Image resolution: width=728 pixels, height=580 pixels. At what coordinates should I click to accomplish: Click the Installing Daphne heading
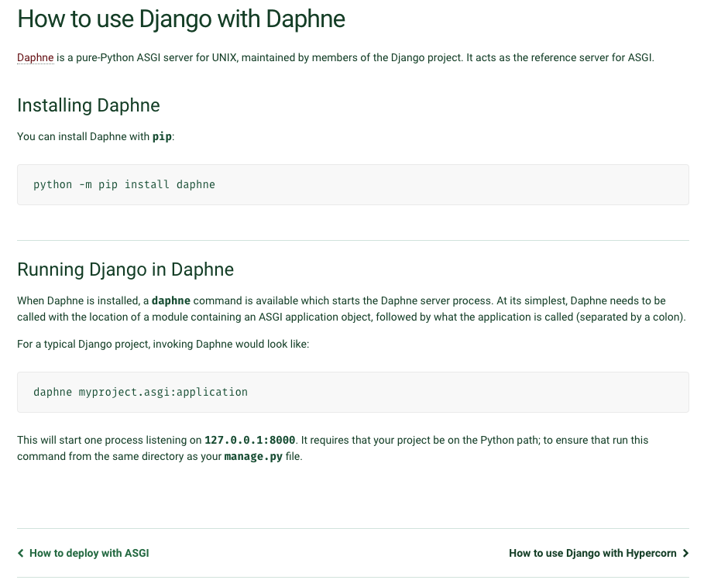[x=88, y=105]
